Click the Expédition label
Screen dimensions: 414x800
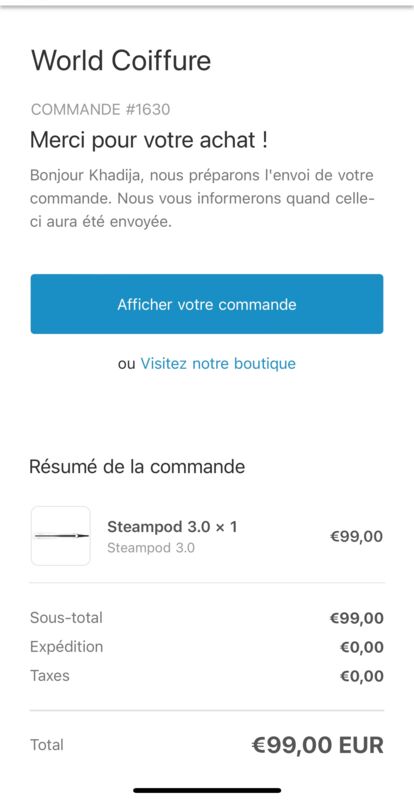[x=66, y=647]
